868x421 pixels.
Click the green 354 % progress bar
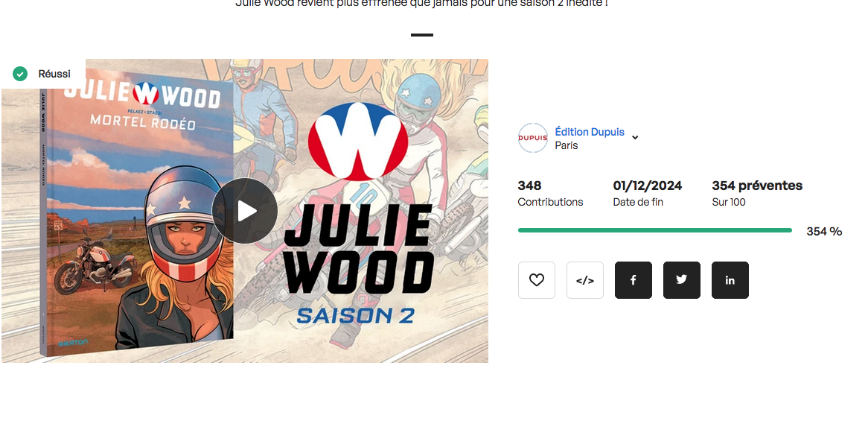tap(655, 230)
